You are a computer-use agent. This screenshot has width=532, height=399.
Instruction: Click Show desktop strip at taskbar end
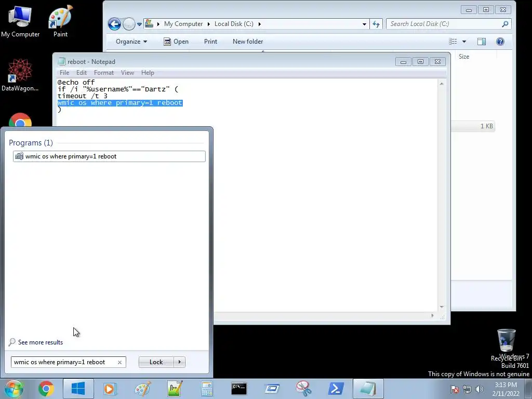click(x=529, y=389)
